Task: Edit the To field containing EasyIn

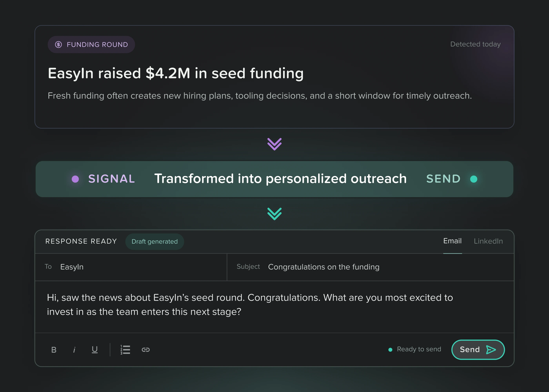Action: point(131,267)
